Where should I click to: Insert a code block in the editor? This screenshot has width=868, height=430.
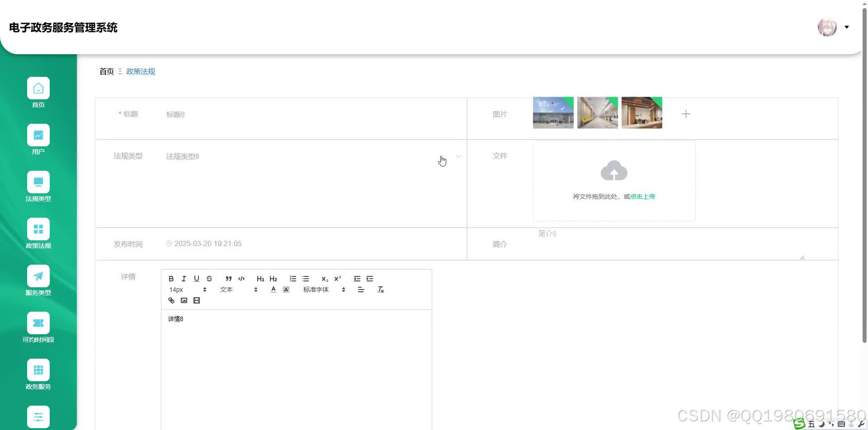tap(241, 279)
